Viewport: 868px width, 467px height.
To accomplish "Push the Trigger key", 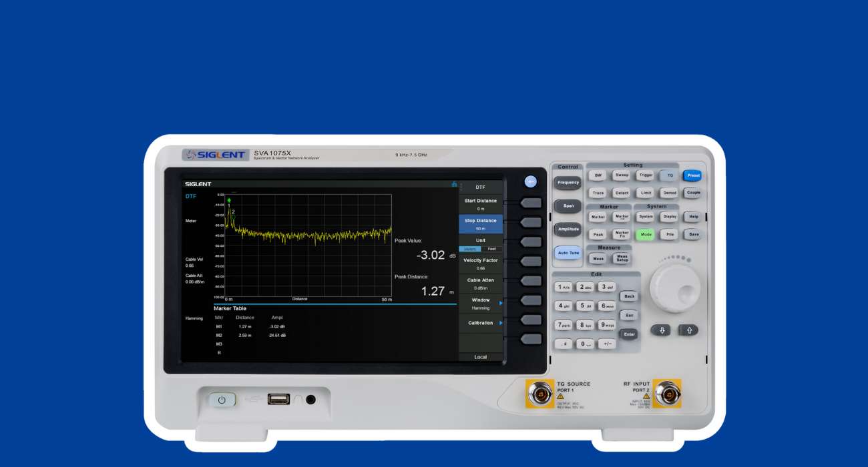I will pos(645,175).
